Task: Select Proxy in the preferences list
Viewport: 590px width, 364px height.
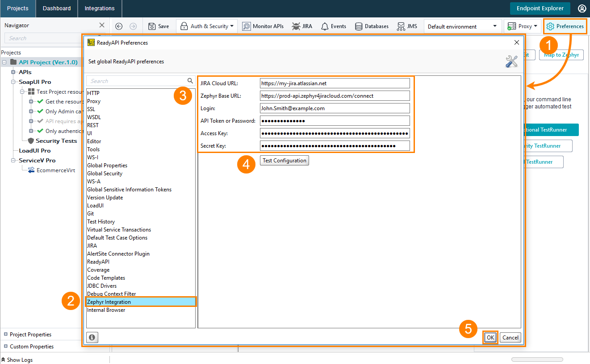Action: point(94,101)
